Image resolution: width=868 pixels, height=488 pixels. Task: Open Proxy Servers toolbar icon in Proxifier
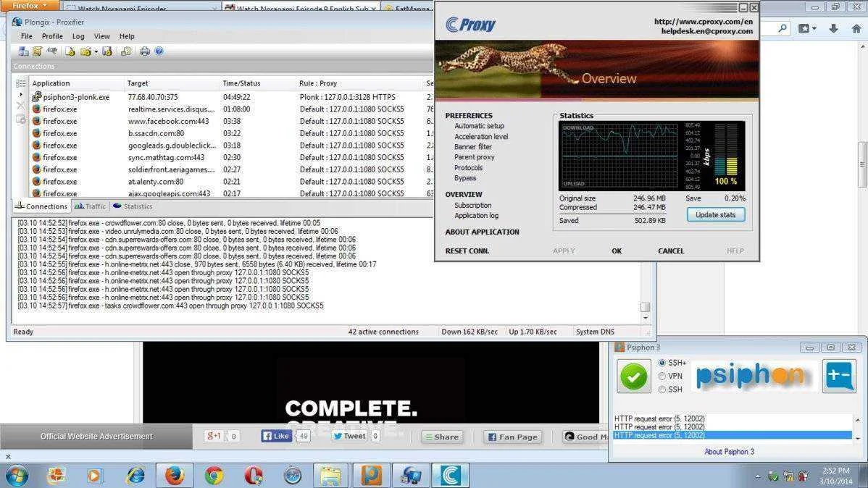point(23,51)
